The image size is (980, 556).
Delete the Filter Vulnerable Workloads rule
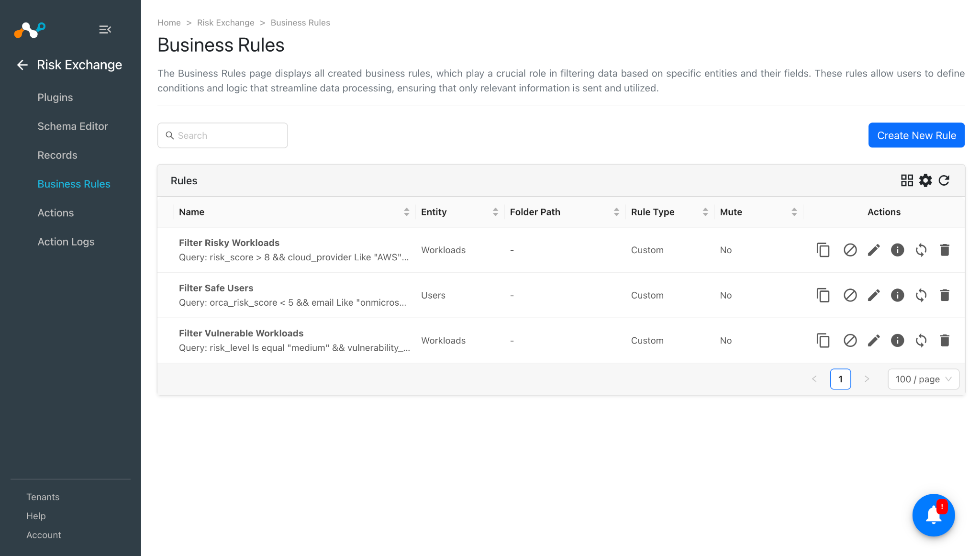tap(945, 340)
